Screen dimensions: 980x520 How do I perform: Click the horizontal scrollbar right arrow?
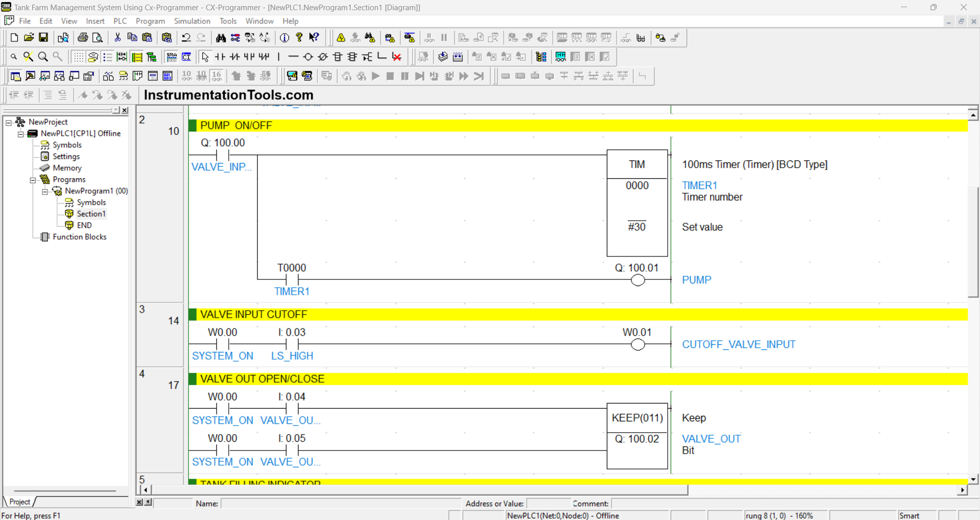click(x=962, y=490)
